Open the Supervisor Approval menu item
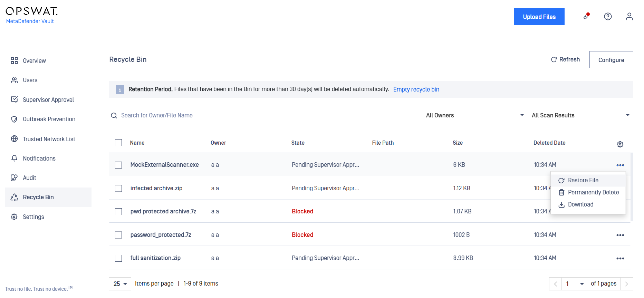Viewport: 644px width, 298px height. [48, 100]
